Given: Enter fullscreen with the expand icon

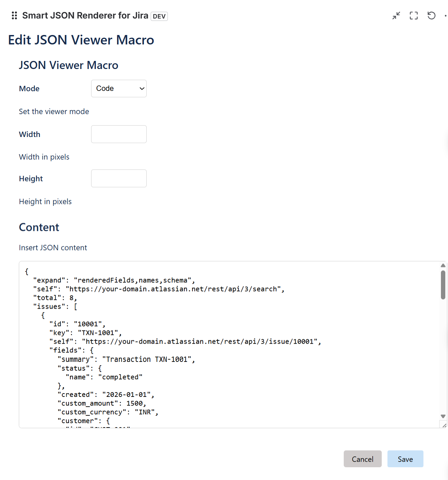Looking at the screenshot, I should [414, 15].
